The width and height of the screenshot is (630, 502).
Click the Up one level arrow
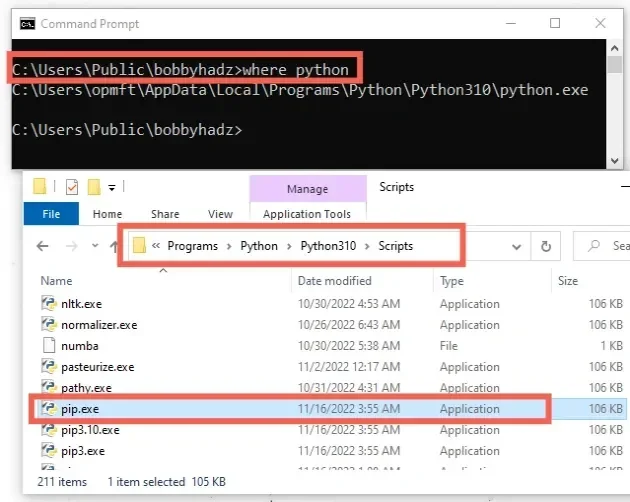(114, 246)
